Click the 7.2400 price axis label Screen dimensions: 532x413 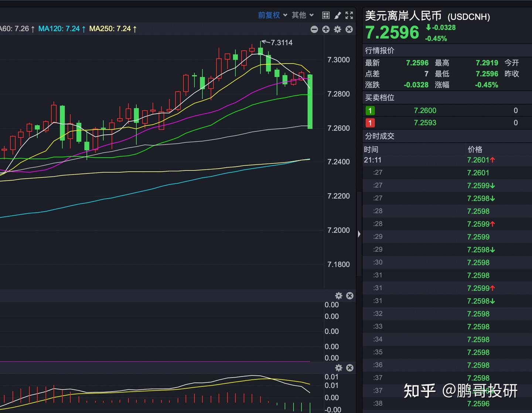point(338,162)
